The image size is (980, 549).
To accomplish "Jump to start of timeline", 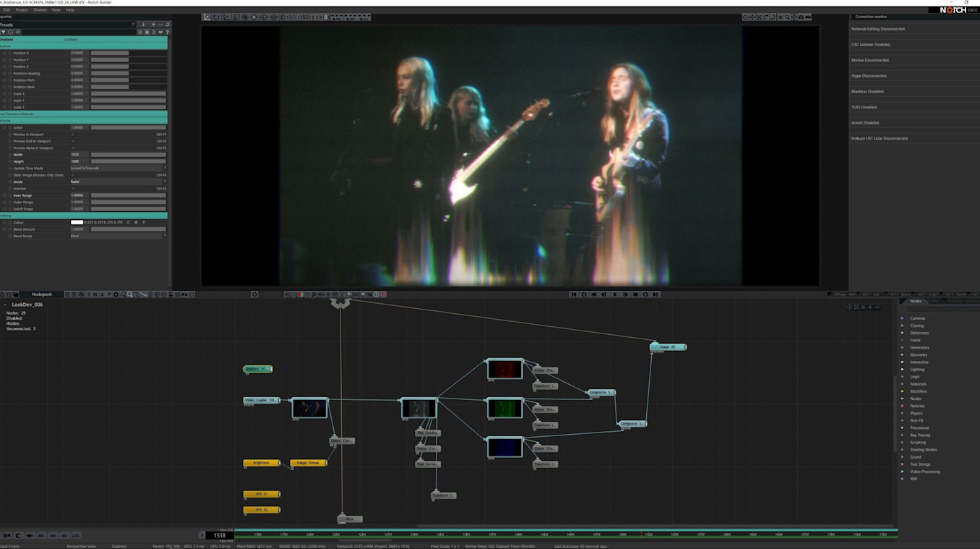I will pyautogui.click(x=574, y=294).
